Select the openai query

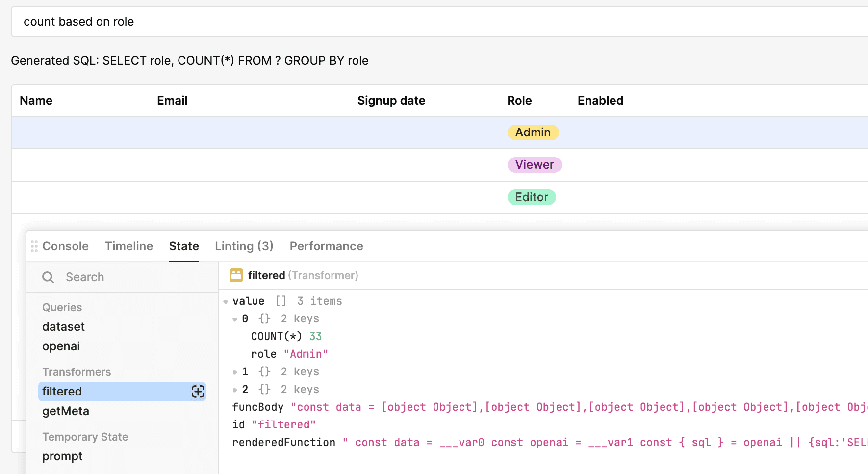point(61,346)
